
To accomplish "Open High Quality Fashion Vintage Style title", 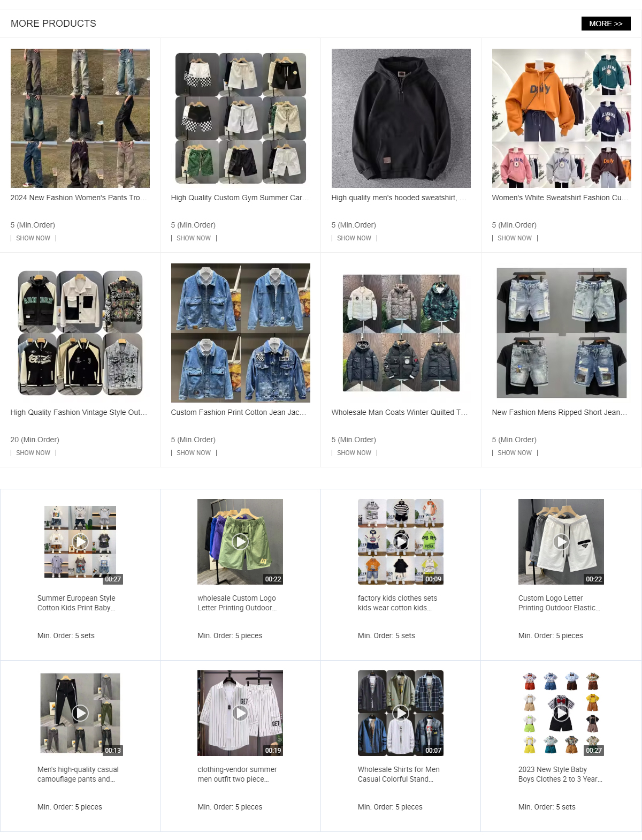I will click(x=79, y=412).
